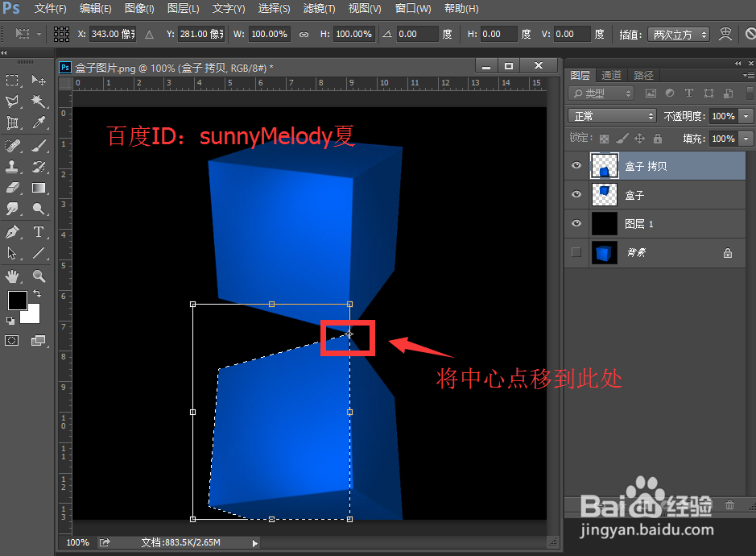Switch to warp mode icon

tap(725, 34)
